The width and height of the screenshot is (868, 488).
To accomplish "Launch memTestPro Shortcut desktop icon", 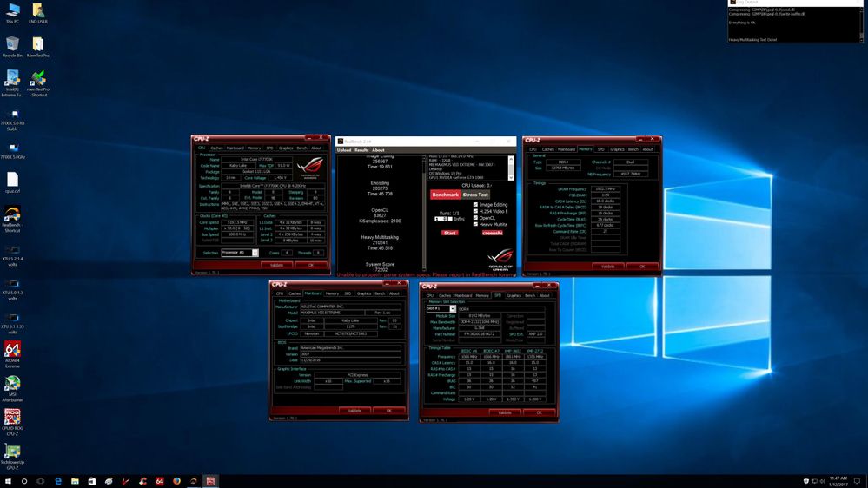I will click(37, 83).
